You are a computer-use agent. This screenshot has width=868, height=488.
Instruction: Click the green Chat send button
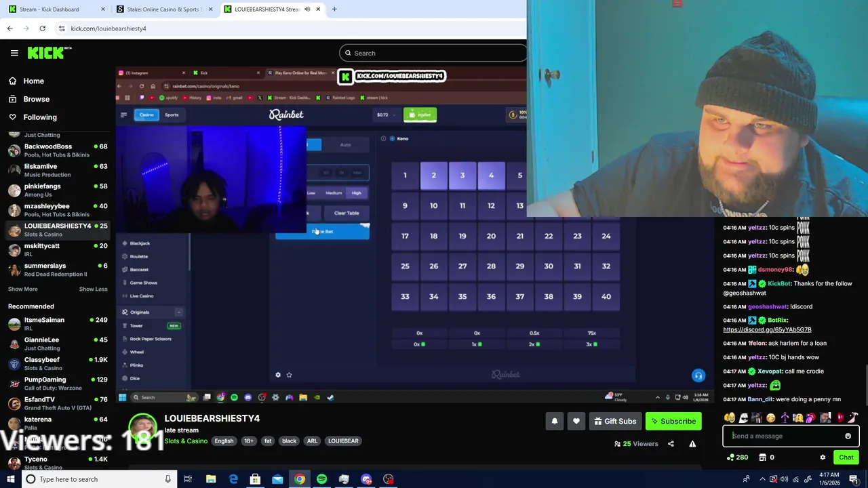pyautogui.click(x=846, y=457)
